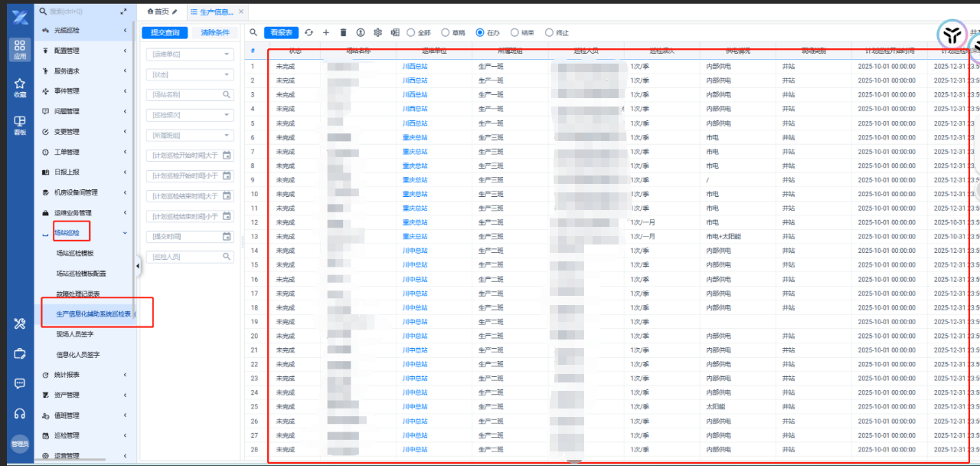This screenshot has height=466, width=980.
Task: Click the plus icon to add a record
Action: coord(326,33)
